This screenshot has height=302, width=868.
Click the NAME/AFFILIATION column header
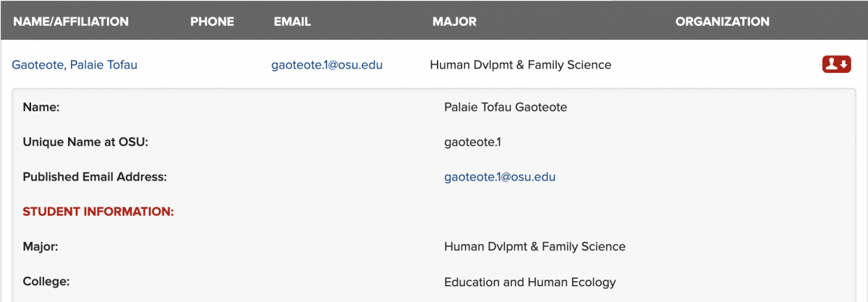(x=71, y=22)
